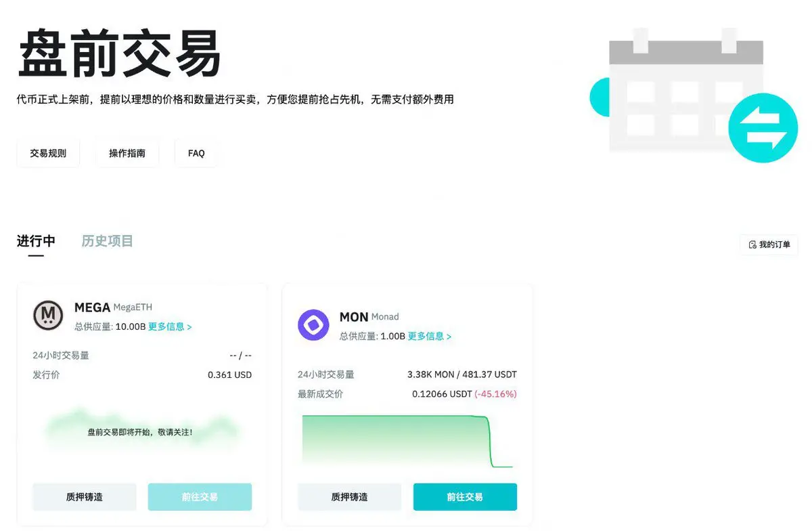Open 更多信息 link on the MON card
The width and height of the screenshot is (812, 531).
pyautogui.click(x=429, y=336)
